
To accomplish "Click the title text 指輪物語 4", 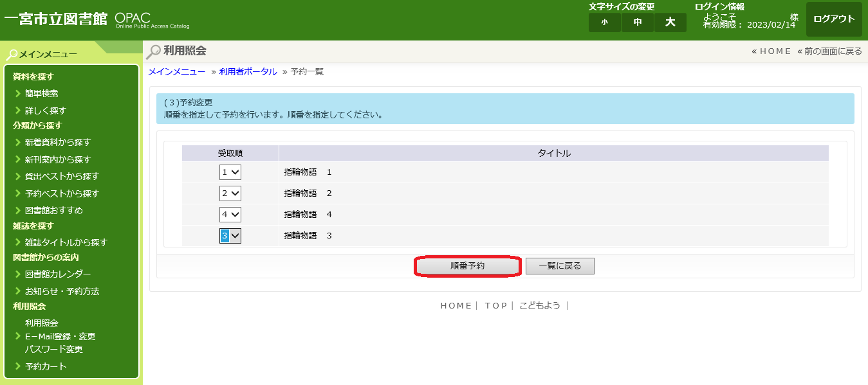I will 308,215.
